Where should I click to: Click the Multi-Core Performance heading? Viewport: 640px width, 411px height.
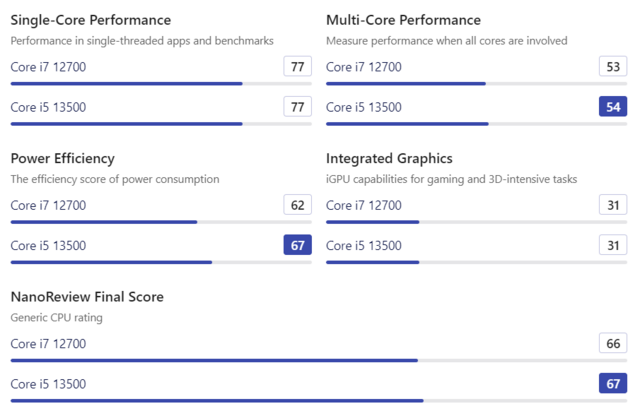pyautogui.click(x=403, y=20)
